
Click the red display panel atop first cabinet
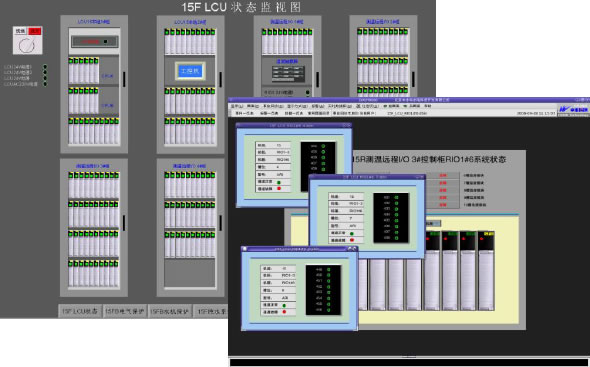(94, 41)
